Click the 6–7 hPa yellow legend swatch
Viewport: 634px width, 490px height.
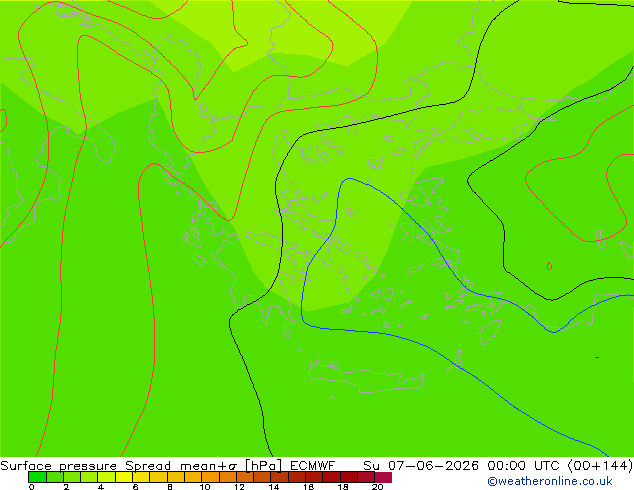coord(141,477)
